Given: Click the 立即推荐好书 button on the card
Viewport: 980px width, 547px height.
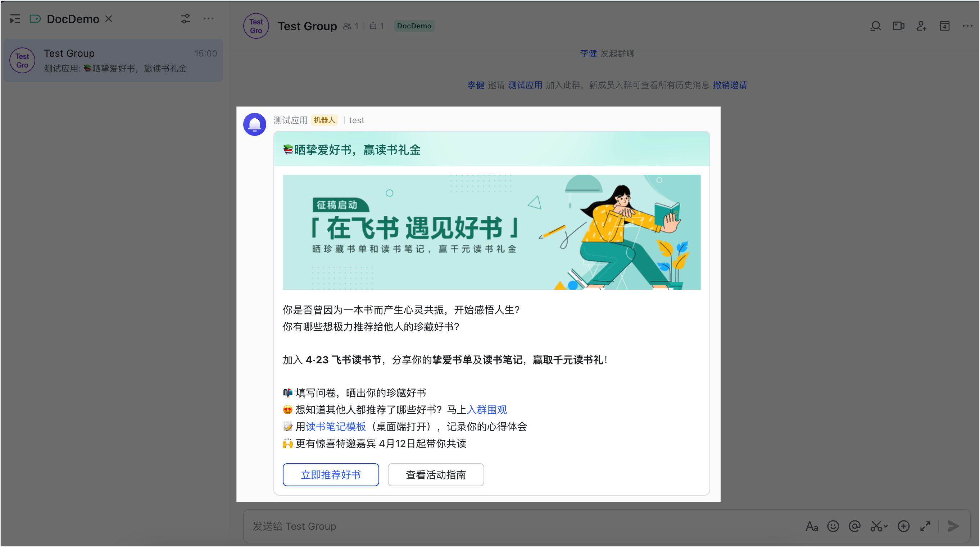Looking at the screenshot, I should tap(331, 474).
